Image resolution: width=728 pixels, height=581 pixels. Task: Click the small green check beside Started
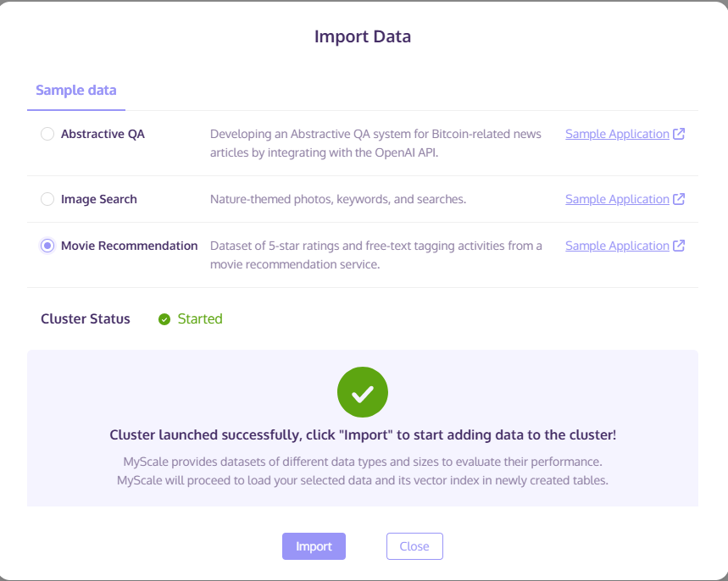(164, 319)
